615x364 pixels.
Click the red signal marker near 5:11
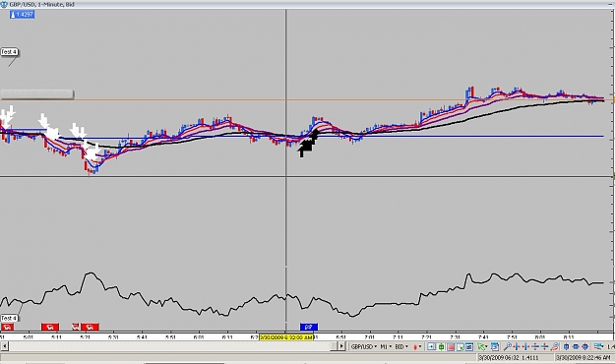coord(50,327)
